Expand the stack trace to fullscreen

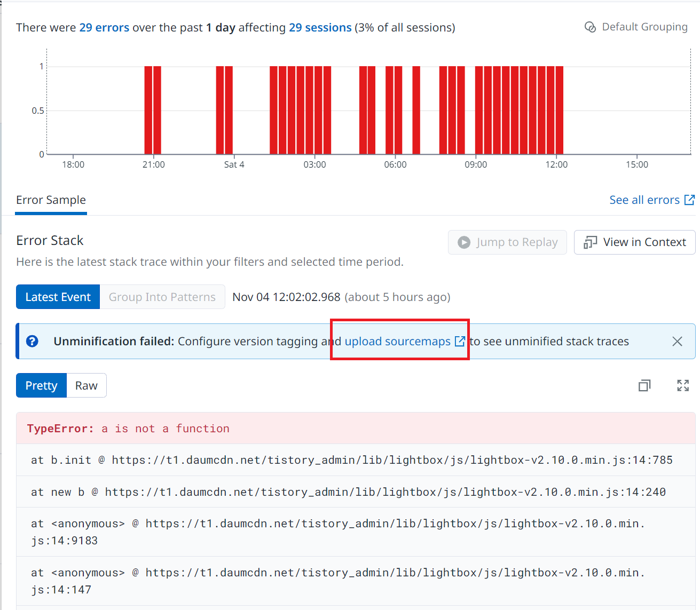(683, 385)
